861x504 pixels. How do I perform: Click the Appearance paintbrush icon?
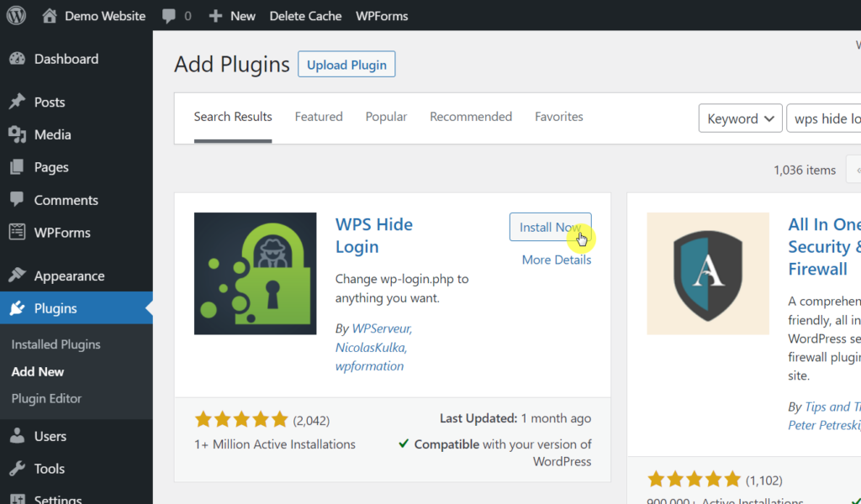click(17, 276)
